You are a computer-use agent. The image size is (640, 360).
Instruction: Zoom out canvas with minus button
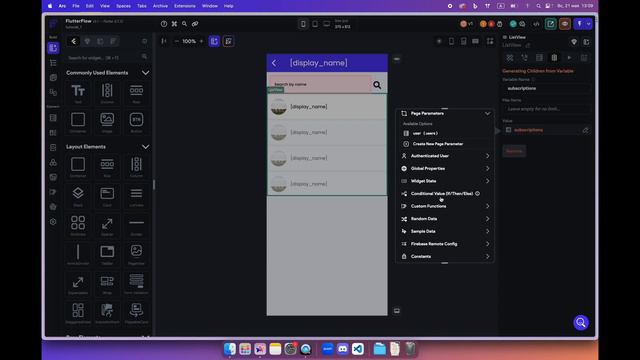[176, 41]
